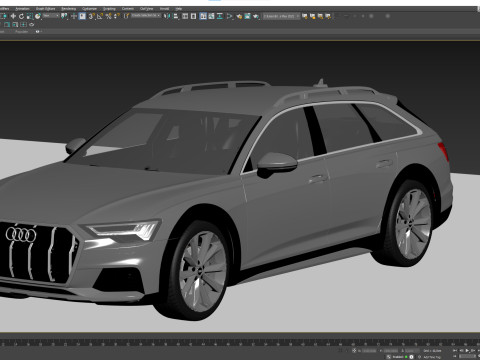Select the Move tool in main toolbar
Viewport: 480px width, 360px height.
[x=13, y=16]
